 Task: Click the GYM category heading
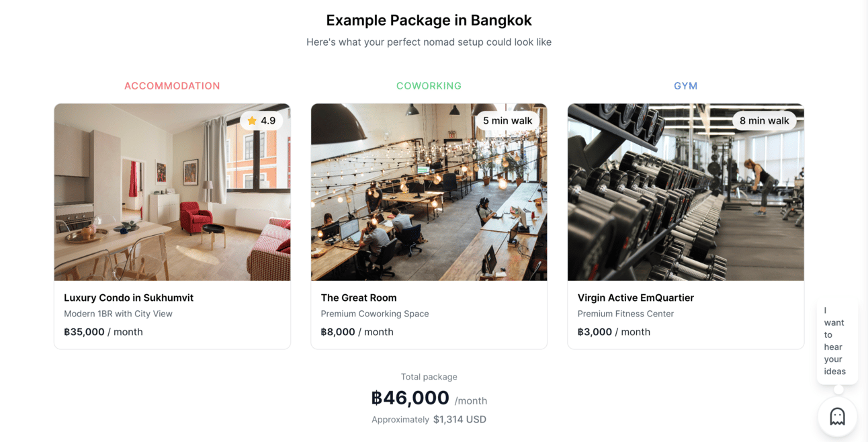pyautogui.click(x=685, y=86)
